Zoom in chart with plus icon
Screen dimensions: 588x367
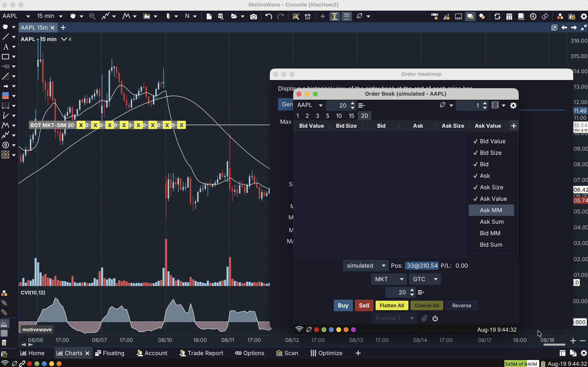(573, 341)
